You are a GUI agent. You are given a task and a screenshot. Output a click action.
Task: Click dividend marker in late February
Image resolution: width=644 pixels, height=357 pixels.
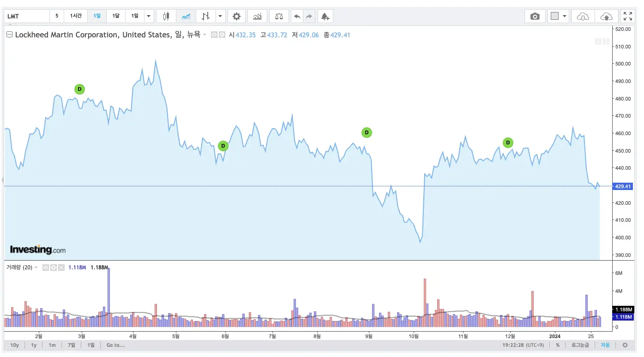point(79,89)
